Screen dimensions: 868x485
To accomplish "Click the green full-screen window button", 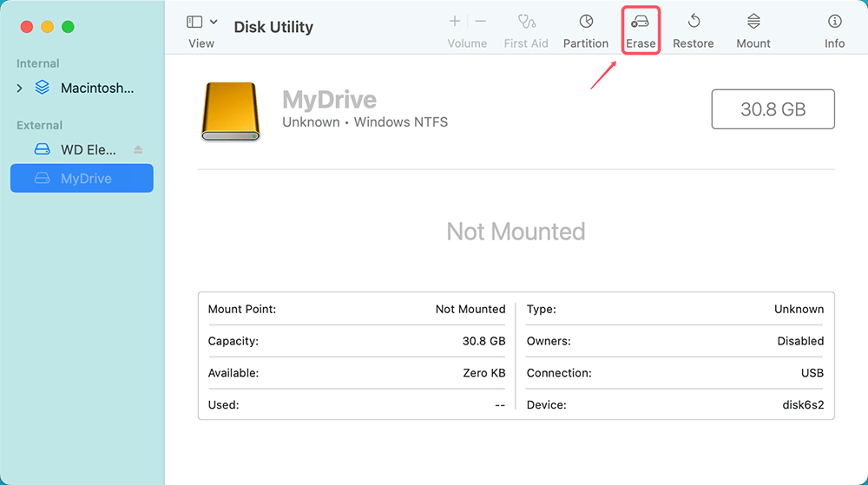I will click(x=68, y=27).
